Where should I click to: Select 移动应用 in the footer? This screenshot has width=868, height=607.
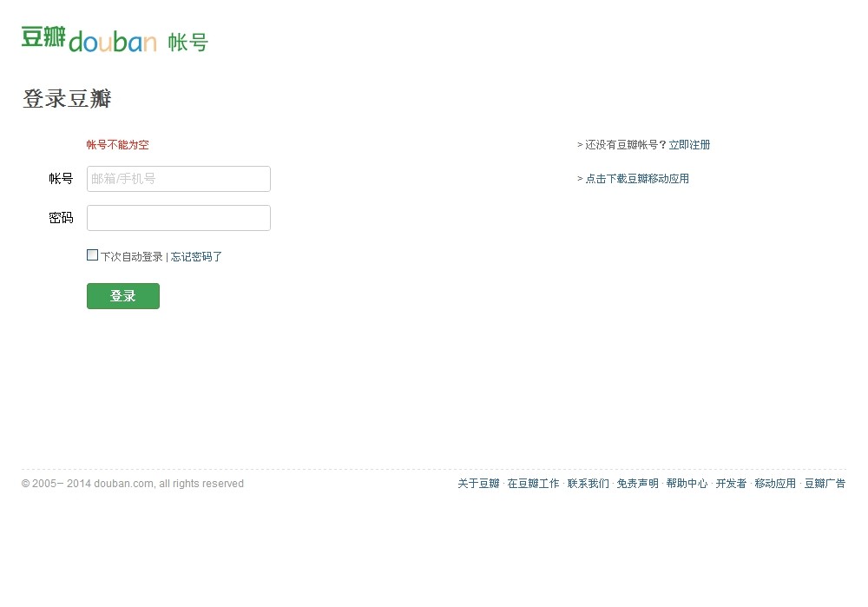click(775, 484)
